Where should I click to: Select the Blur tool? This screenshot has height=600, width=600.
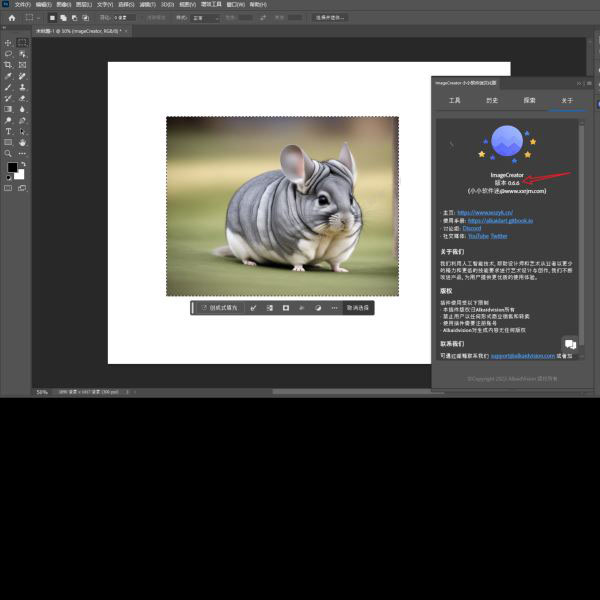(x=22, y=109)
